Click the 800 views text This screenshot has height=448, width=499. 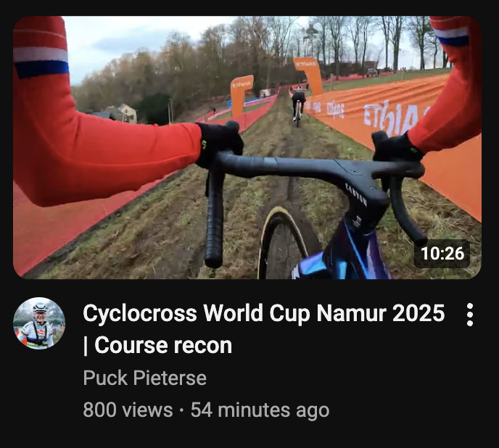click(128, 410)
